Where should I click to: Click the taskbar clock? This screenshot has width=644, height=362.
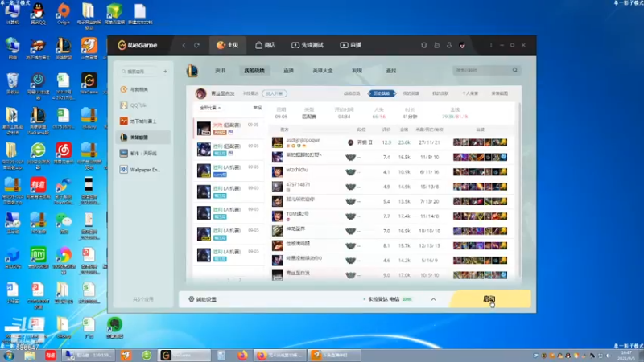(x=627, y=356)
